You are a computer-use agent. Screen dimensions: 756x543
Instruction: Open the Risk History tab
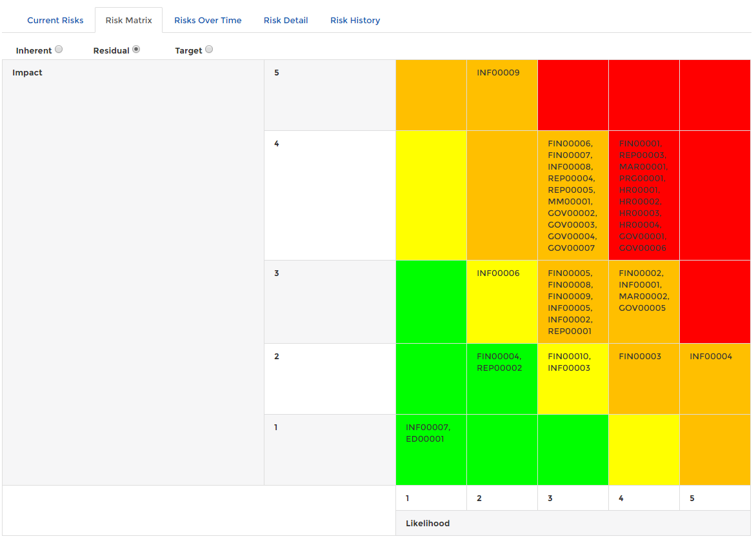(355, 20)
